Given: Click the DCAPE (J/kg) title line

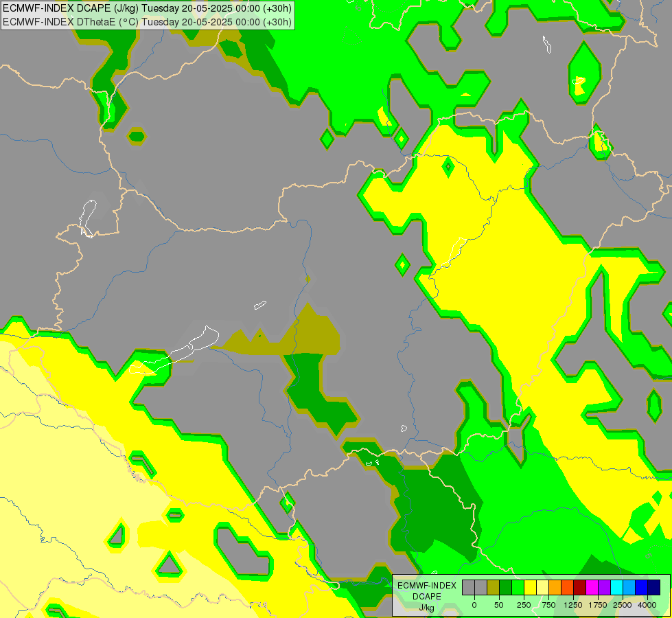Looking at the screenshot, I should (x=147, y=8).
